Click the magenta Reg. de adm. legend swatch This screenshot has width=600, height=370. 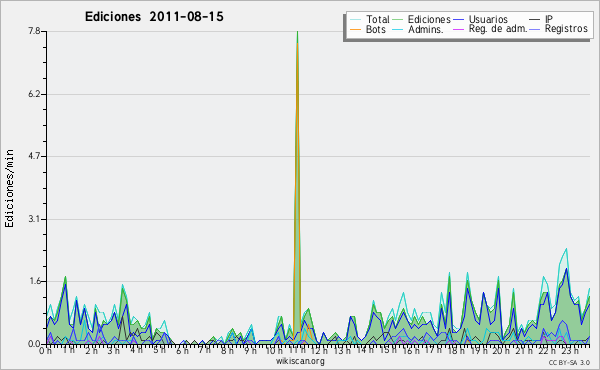click(x=458, y=29)
